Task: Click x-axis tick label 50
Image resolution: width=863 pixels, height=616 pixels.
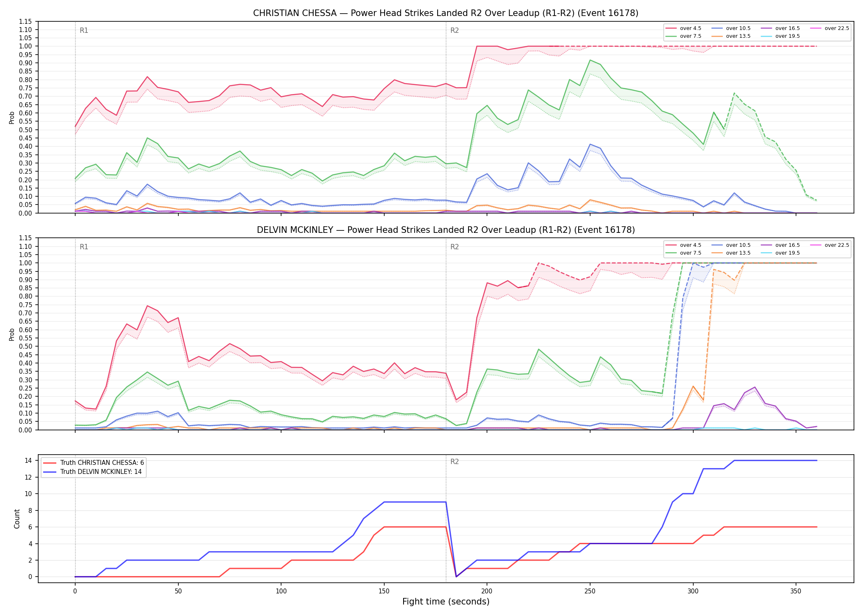Action: click(x=178, y=591)
